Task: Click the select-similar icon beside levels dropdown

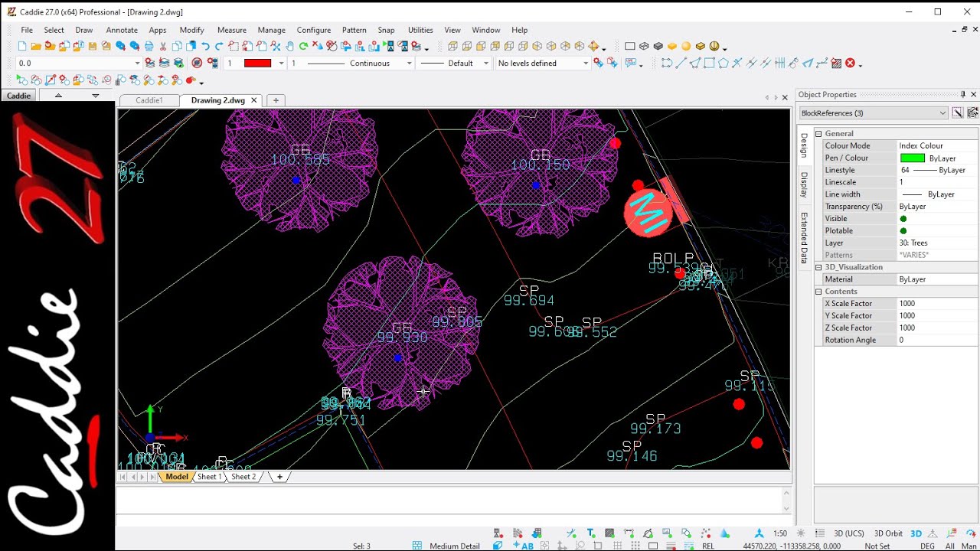Action: point(598,64)
